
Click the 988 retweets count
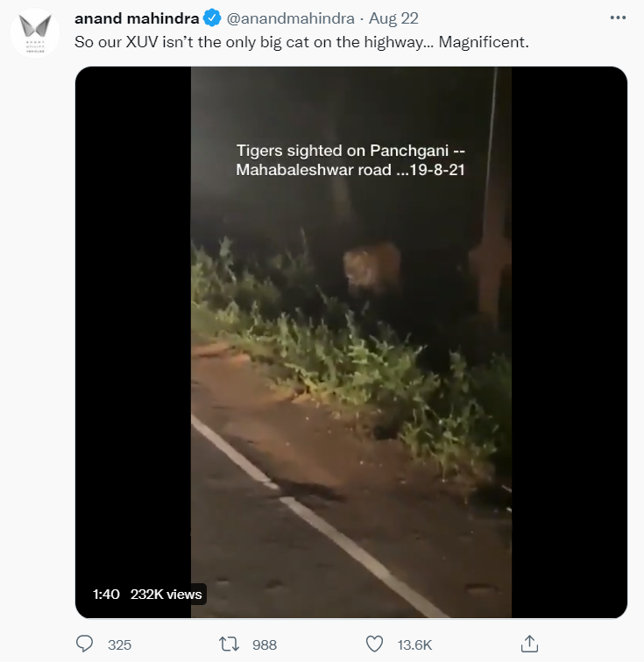click(x=265, y=644)
